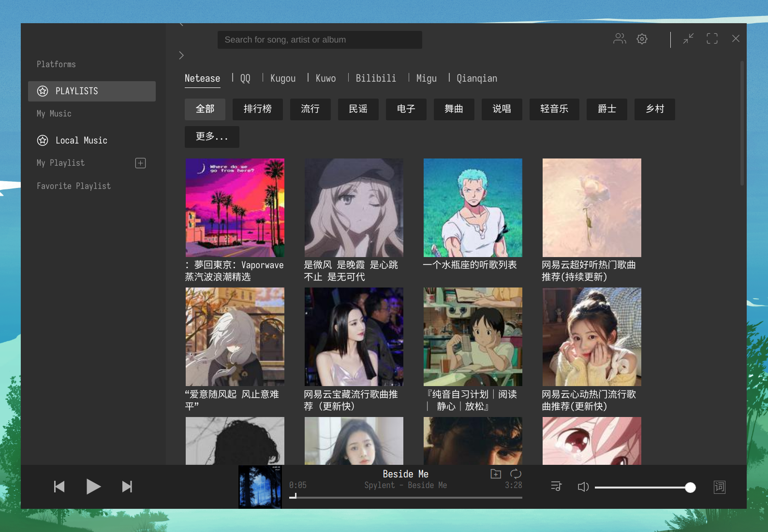Add current song to playlist folder icon
This screenshot has height=532, width=768.
496,474
